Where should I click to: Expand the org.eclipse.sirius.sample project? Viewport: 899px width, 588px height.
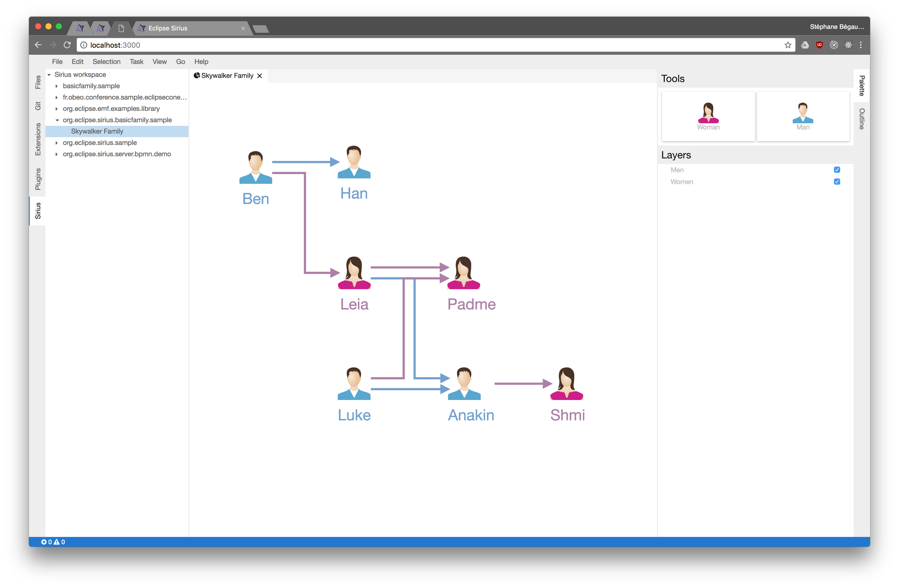pyautogui.click(x=57, y=143)
